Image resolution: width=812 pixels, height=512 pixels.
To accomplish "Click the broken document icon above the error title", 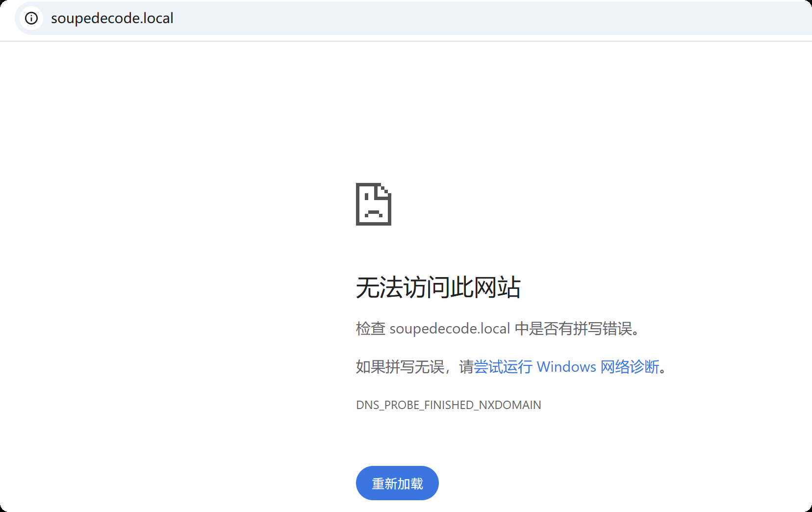I will (x=373, y=204).
